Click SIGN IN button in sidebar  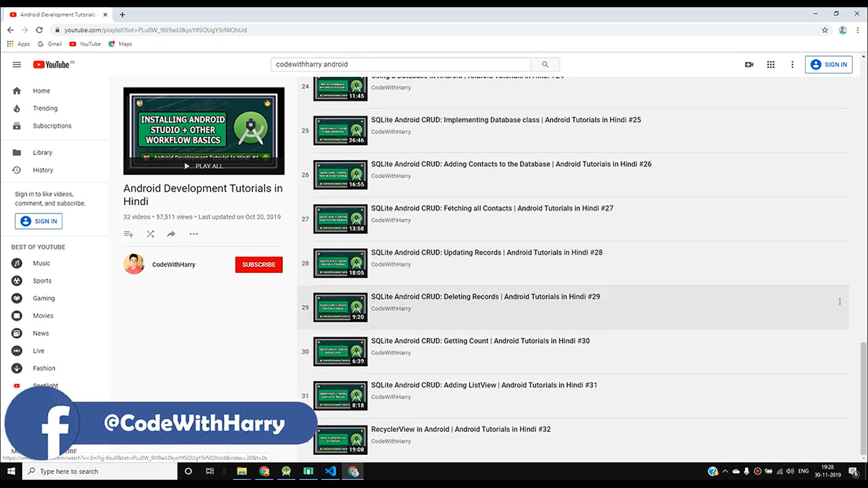coord(39,221)
